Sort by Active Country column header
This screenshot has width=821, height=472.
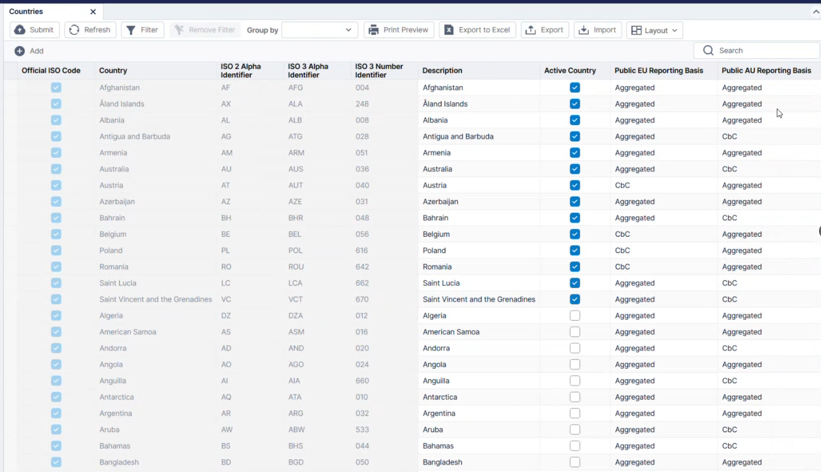(570, 70)
